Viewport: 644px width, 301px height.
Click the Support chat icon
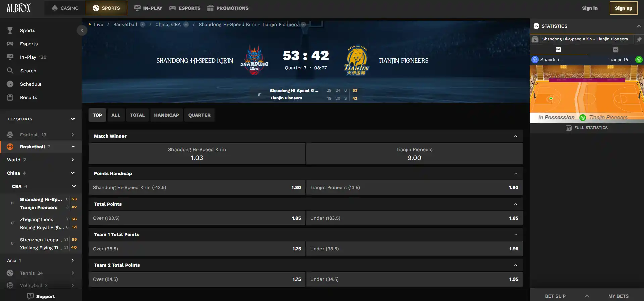point(30,296)
